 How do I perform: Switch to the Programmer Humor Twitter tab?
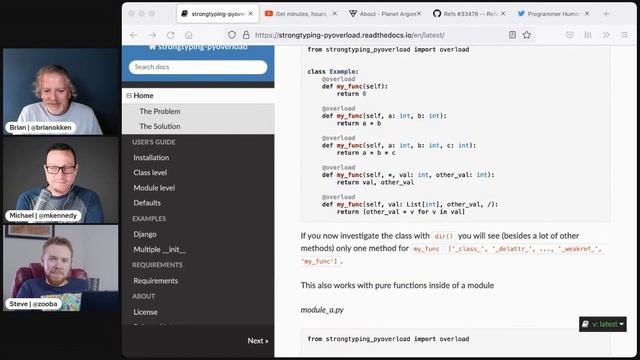[x=553, y=14]
